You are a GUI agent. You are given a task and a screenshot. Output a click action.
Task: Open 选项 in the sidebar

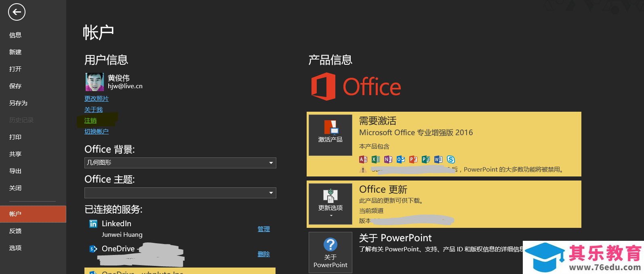coord(33,248)
